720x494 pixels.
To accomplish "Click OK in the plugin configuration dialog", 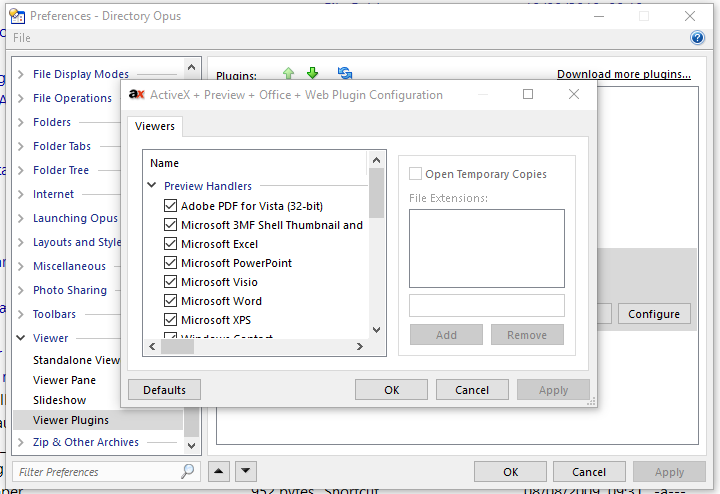I will [391, 390].
